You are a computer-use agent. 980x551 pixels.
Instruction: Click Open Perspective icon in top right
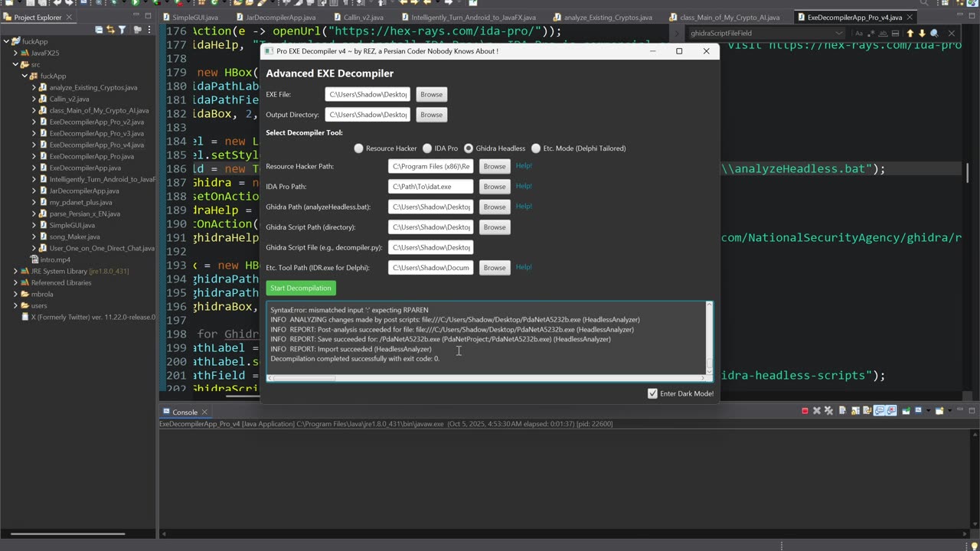[945, 2]
